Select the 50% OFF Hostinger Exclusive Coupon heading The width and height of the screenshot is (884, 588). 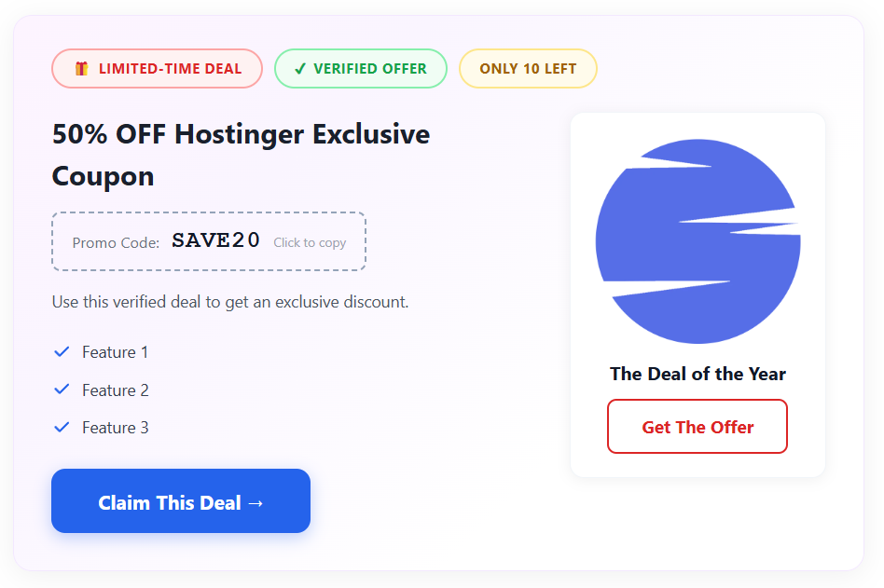point(241,154)
